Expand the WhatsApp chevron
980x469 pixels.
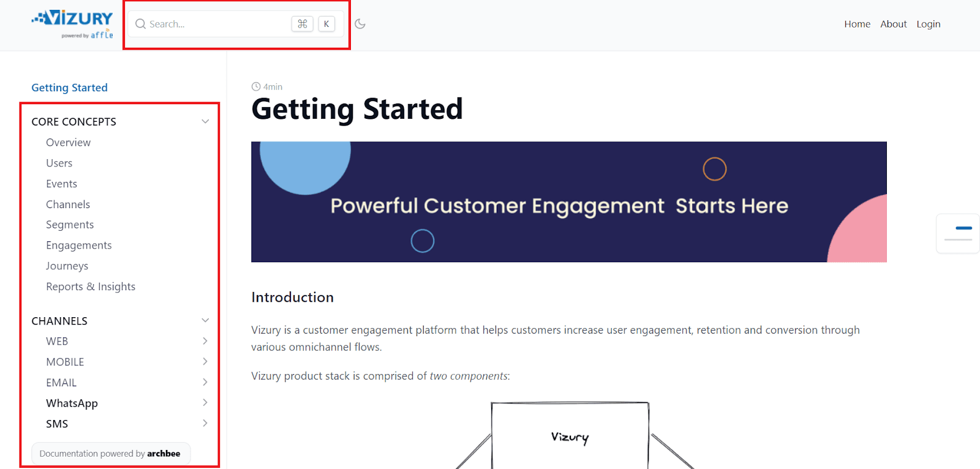tap(205, 403)
